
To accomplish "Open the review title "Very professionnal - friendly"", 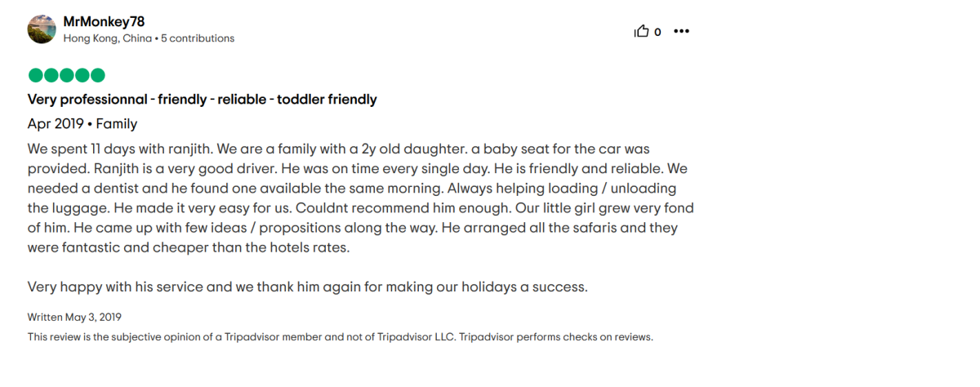I will [202, 100].
